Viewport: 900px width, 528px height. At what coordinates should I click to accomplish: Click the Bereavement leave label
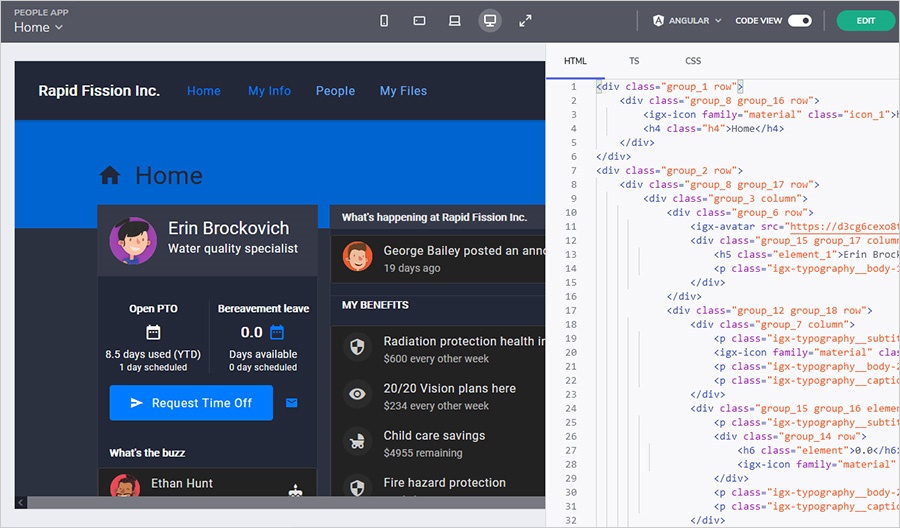tap(263, 308)
